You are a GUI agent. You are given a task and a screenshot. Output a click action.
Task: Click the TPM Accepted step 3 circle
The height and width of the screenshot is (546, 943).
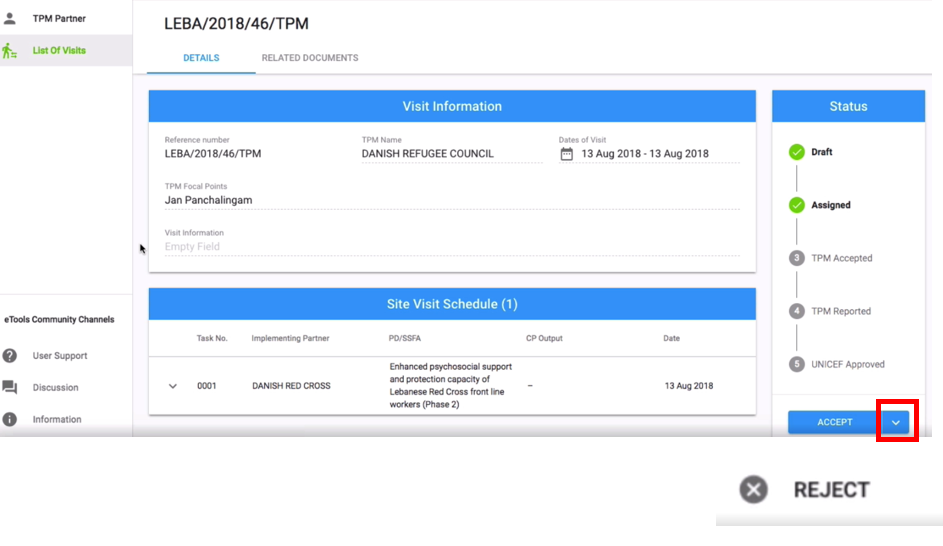coord(797,258)
